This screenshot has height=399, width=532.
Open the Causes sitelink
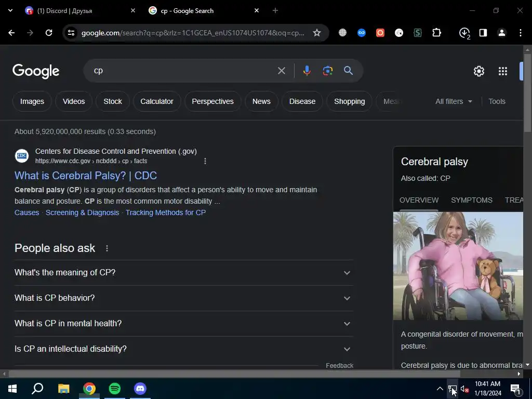point(27,212)
